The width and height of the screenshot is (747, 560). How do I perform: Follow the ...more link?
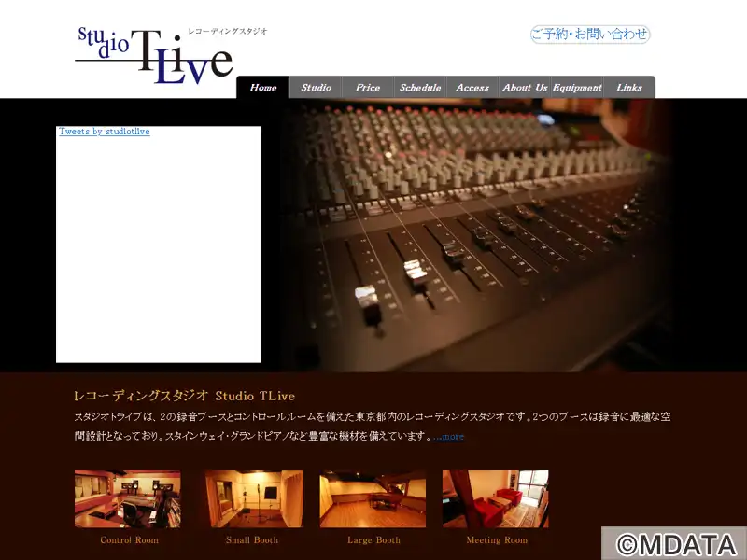448,436
